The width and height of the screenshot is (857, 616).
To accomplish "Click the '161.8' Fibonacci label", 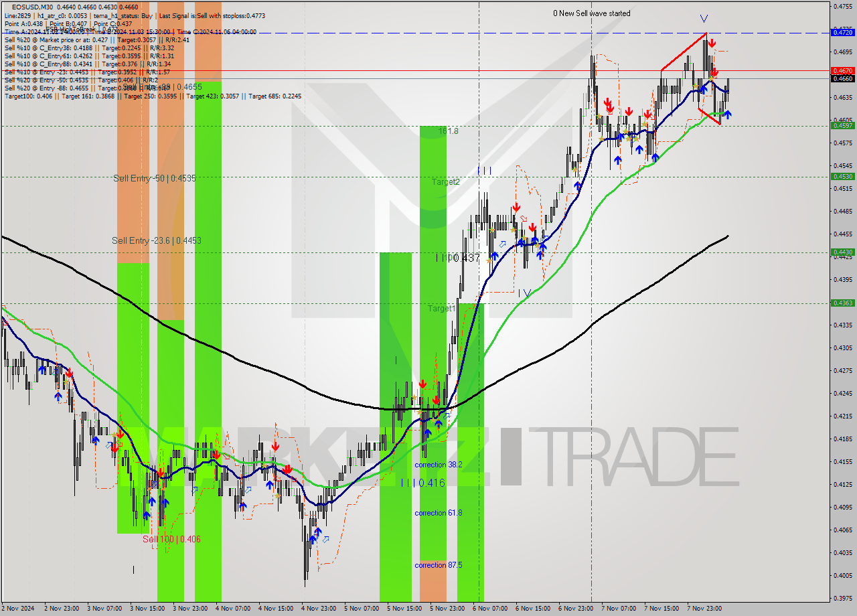I will (449, 131).
